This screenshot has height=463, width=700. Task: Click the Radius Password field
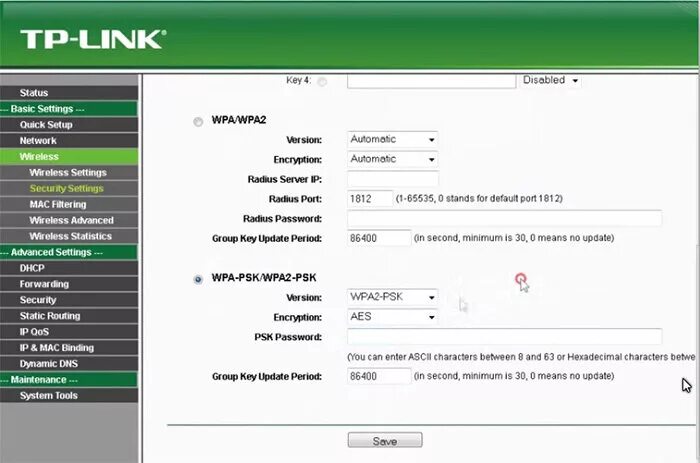point(504,218)
